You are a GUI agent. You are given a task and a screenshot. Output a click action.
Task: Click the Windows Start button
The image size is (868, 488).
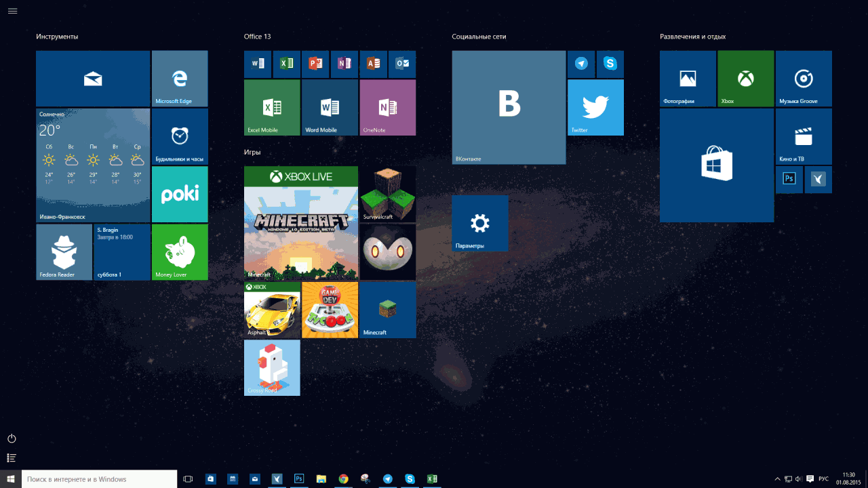11,479
